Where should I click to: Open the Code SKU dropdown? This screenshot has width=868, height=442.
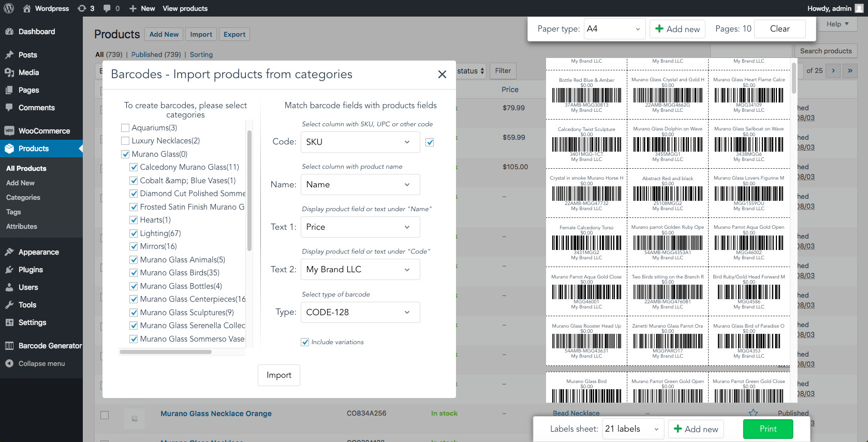[360, 142]
